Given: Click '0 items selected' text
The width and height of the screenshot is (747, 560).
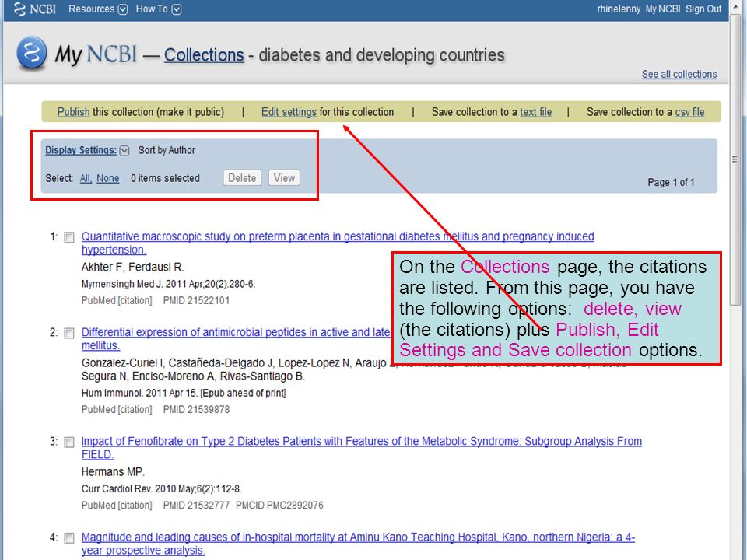Looking at the screenshot, I should (165, 178).
